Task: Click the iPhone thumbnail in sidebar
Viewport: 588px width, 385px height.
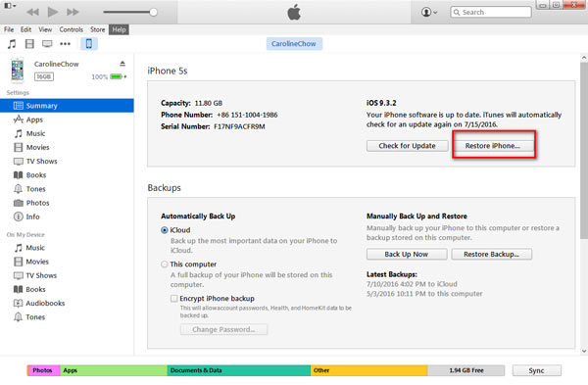Action: coord(18,71)
